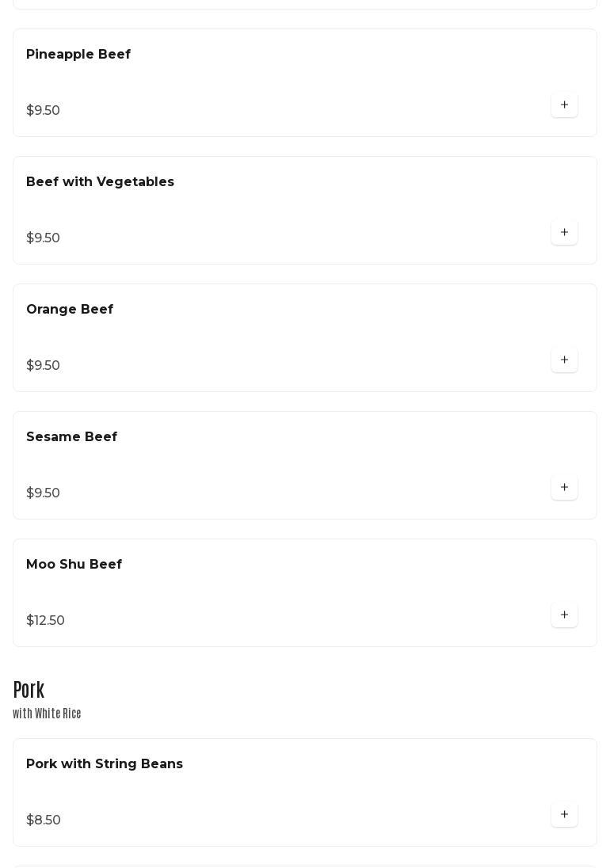This screenshot has width=610, height=868.
Task: Click the "with White Rice" subtitle
Action: (x=47, y=714)
